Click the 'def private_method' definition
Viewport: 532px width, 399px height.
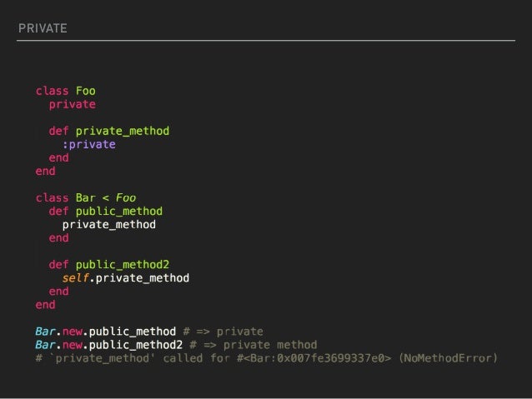click(109, 131)
